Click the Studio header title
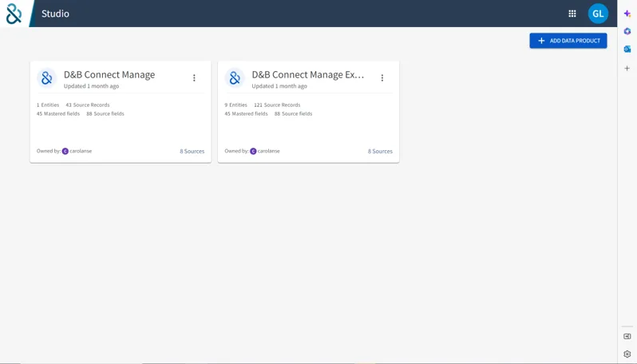Viewport: 637px width, 364px height. tap(55, 14)
